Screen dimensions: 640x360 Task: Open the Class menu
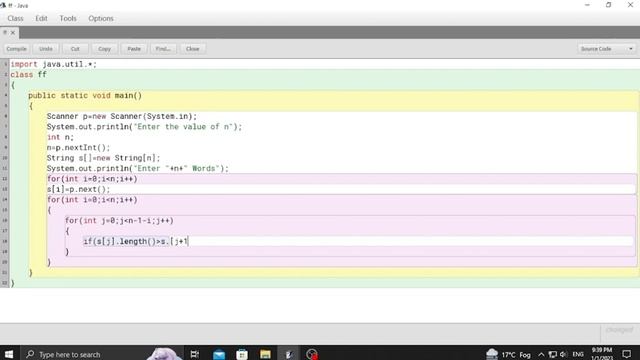click(16, 18)
